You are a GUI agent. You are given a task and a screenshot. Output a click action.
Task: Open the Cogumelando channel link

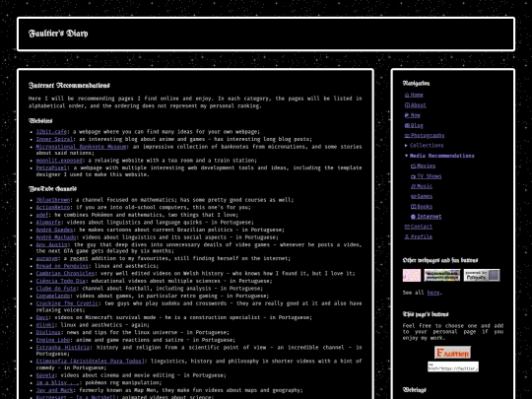click(x=53, y=296)
